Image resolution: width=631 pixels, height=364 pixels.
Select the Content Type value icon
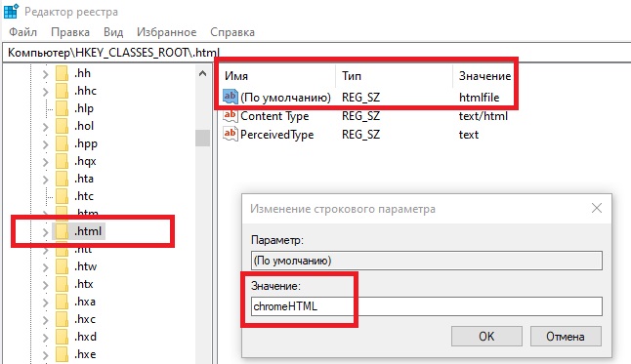coord(231,115)
